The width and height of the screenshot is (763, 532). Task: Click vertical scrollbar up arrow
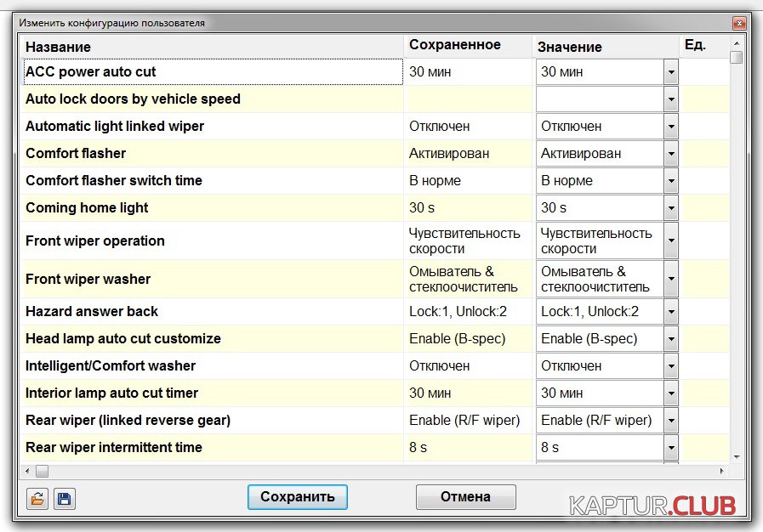click(x=737, y=43)
